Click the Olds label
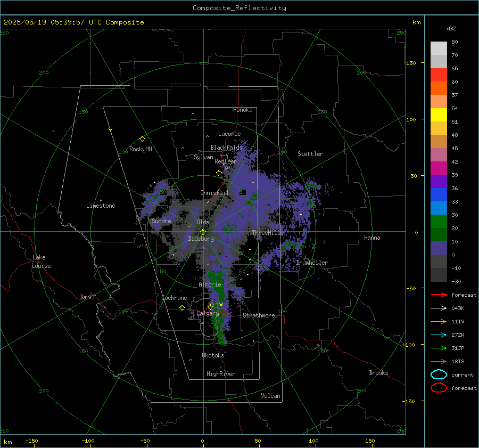 click(x=203, y=222)
